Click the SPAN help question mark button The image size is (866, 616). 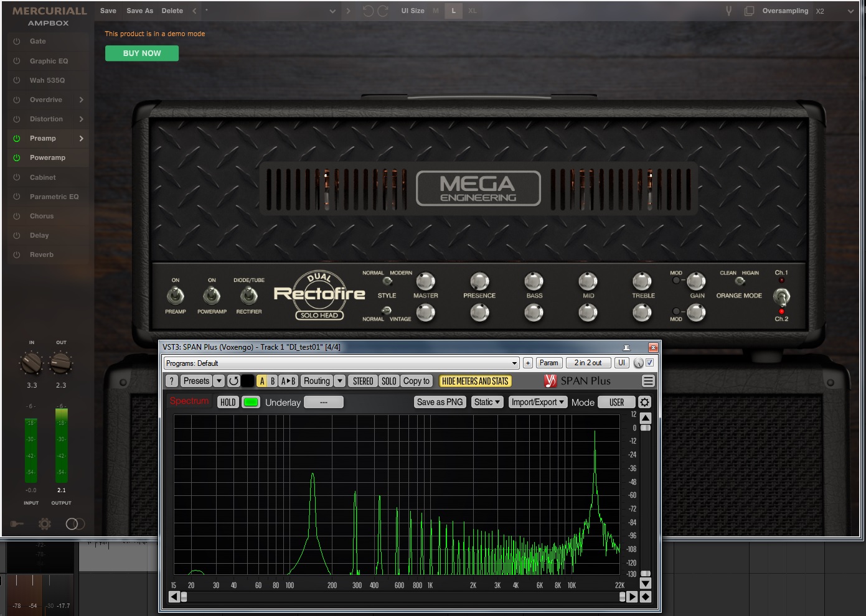click(x=172, y=381)
